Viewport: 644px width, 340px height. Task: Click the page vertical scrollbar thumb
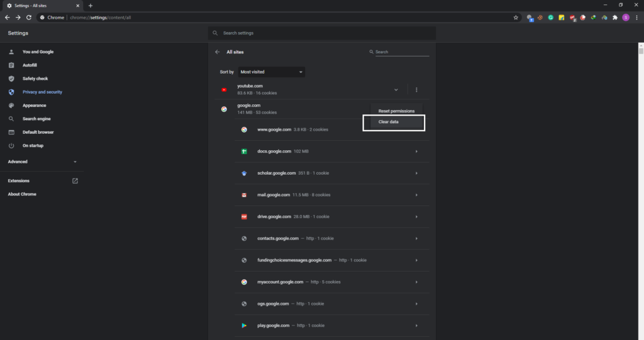pyautogui.click(x=641, y=51)
